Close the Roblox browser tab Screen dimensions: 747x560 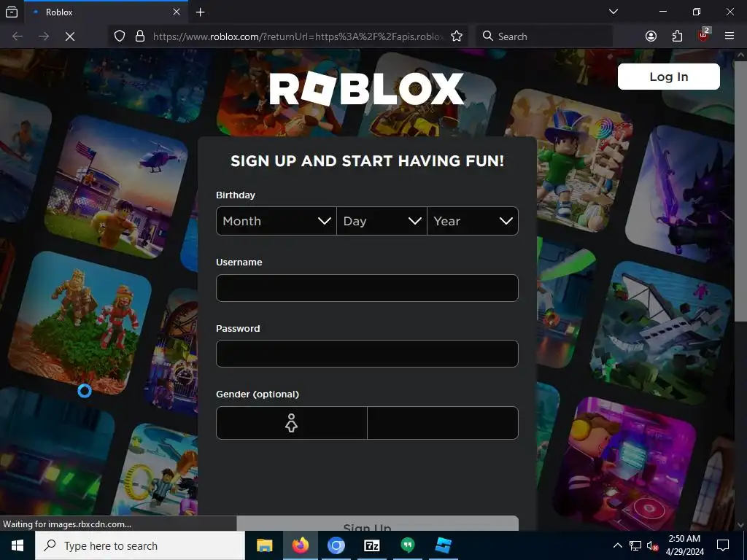click(177, 12)
